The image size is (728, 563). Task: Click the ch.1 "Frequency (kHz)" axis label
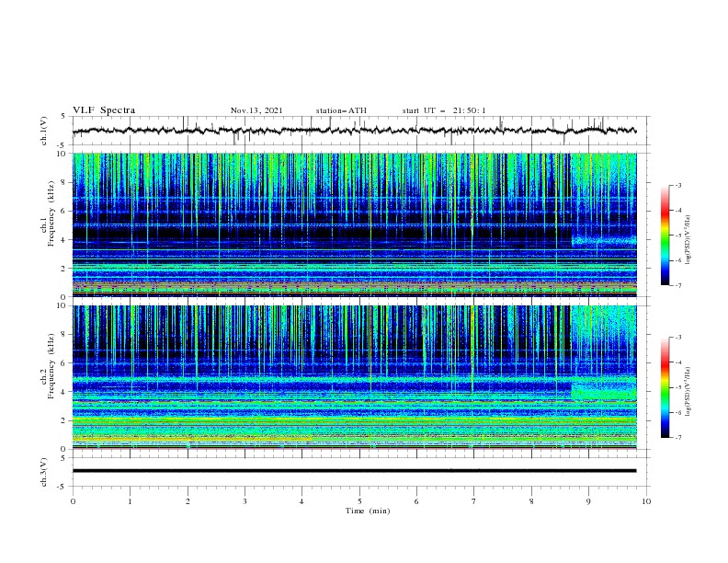51,213
